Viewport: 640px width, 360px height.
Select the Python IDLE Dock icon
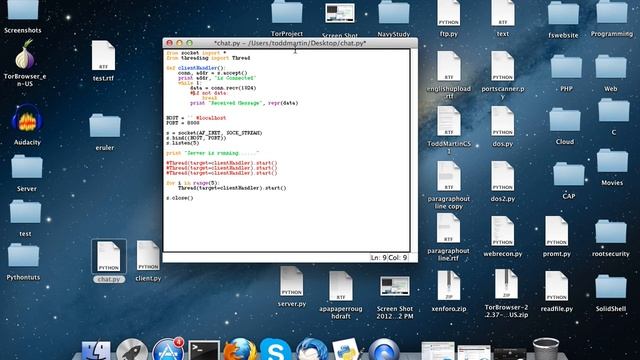(x=347, y=349)
